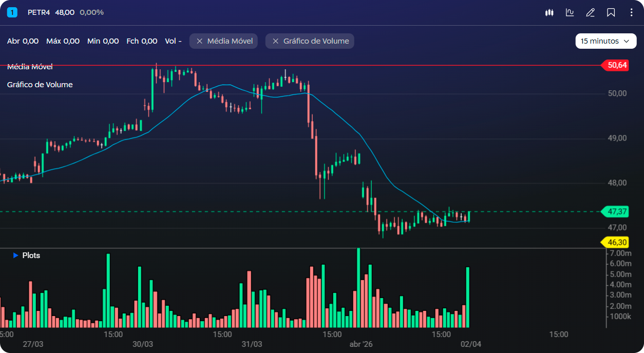Viewport: 644px width, 353px height.
Task: Click the abr '26 date on time axis
Action: tap(361, 344)
